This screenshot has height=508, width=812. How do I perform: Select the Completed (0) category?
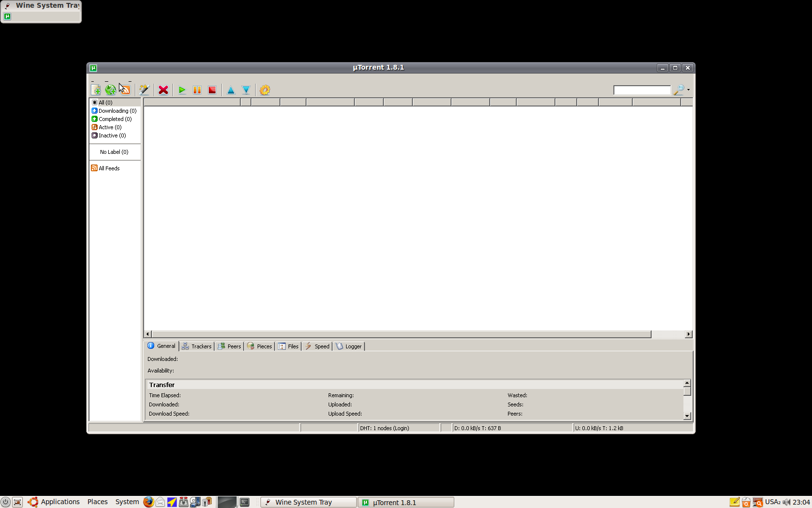point(115,119)
